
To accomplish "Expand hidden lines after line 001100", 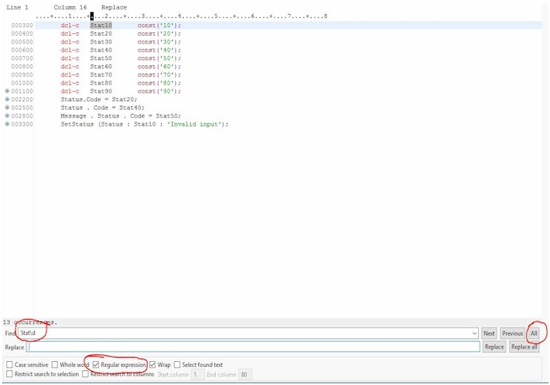I will tap(7, 91).
